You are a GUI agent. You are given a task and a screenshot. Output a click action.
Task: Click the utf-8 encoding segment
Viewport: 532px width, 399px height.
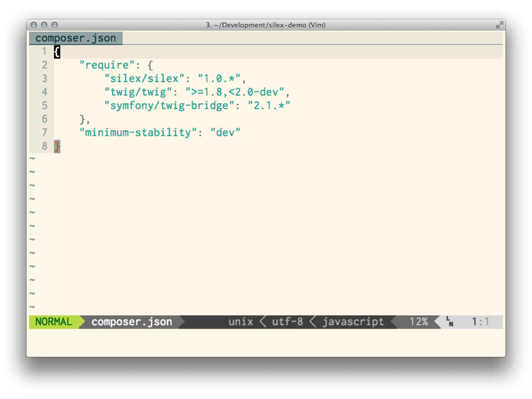pyautogui.click(x=287, y=322)
